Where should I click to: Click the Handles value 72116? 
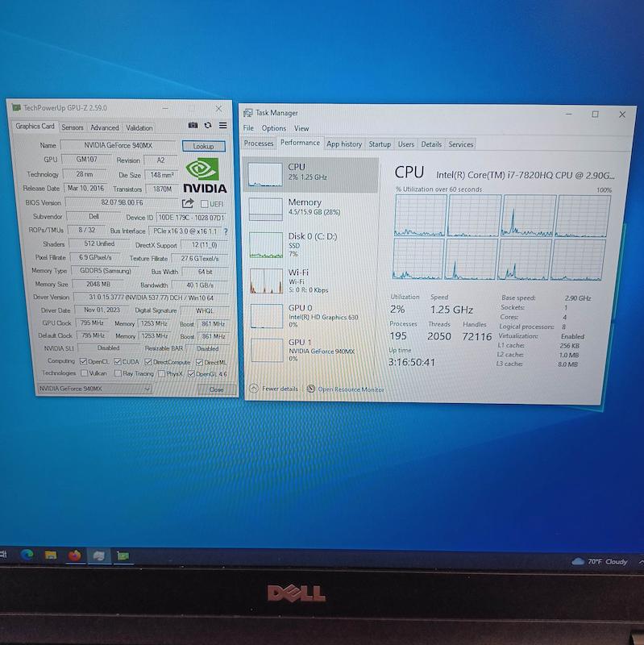click(x=476, y=336)
